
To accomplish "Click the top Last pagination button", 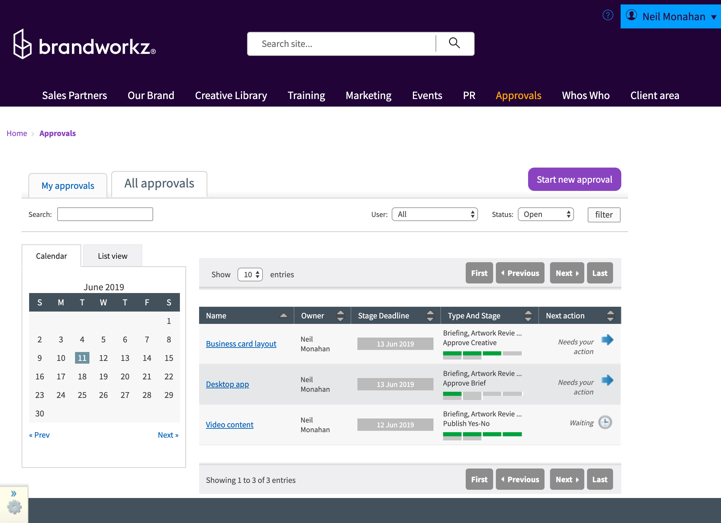I will point(600,273).
